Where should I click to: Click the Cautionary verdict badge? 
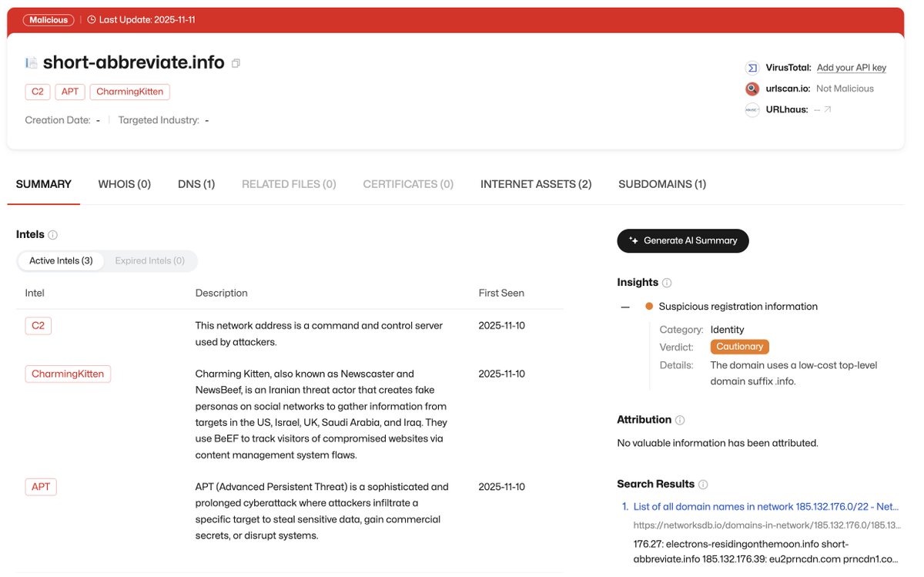tap(740, 347)
